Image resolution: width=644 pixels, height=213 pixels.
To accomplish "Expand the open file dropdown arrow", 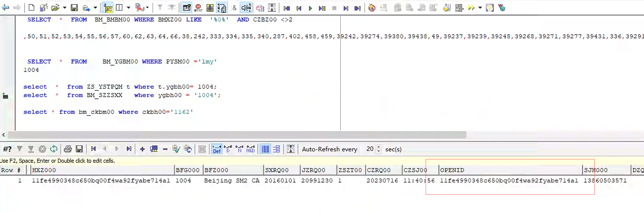I will point(65,8).
